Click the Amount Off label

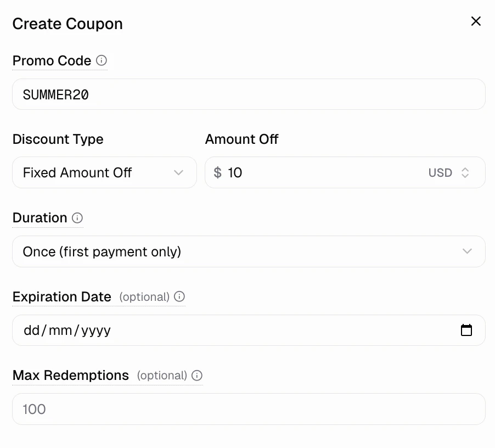click(241, 139)
